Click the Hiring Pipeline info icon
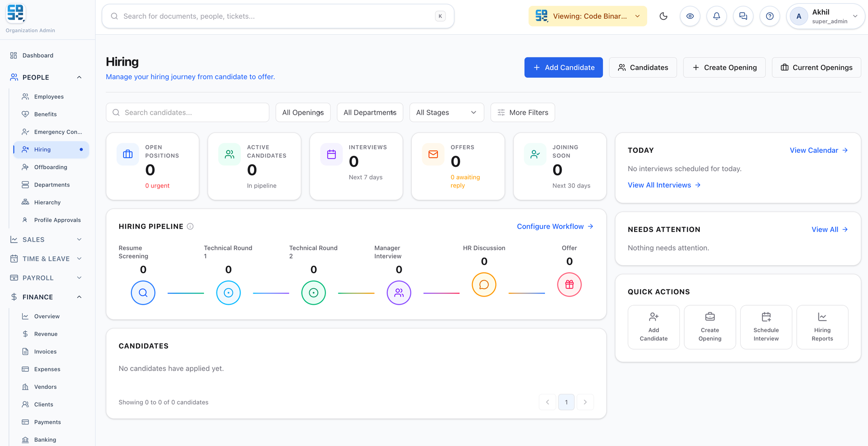The image size is (868, 446). tap(190, 226)
